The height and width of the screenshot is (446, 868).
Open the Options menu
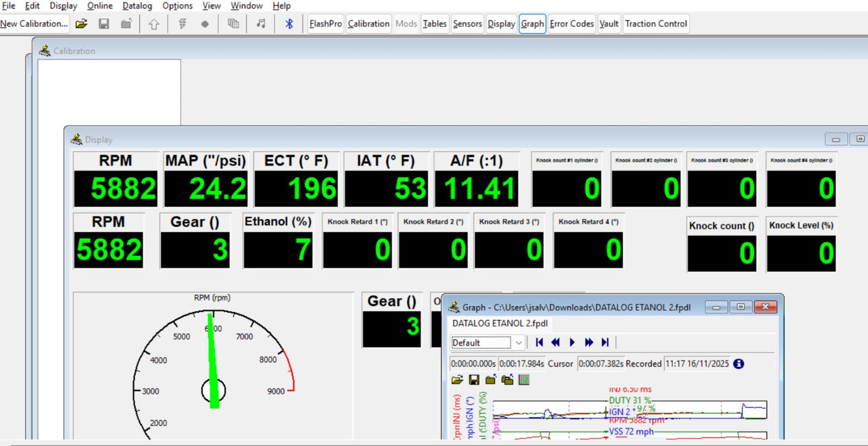point(177,6)
